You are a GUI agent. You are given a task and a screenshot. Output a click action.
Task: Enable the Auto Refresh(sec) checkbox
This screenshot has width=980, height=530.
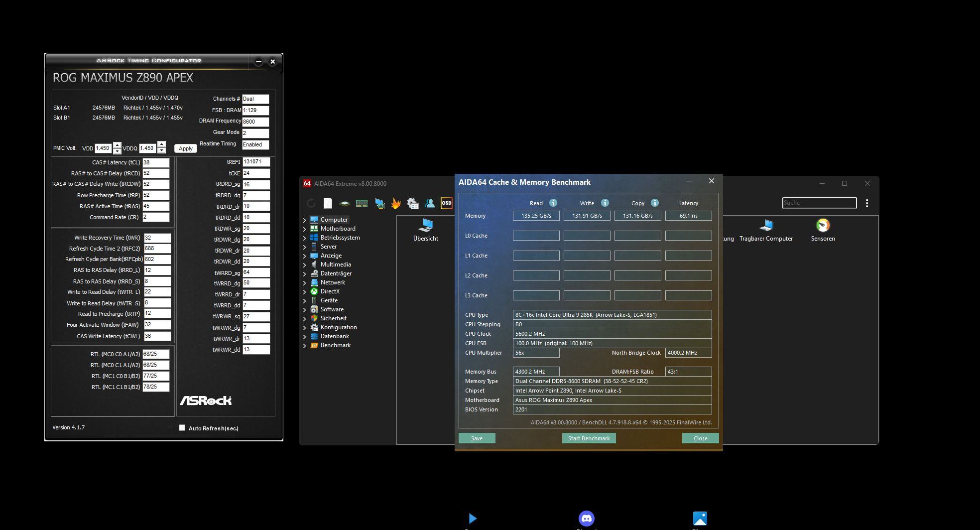point(182,427)
